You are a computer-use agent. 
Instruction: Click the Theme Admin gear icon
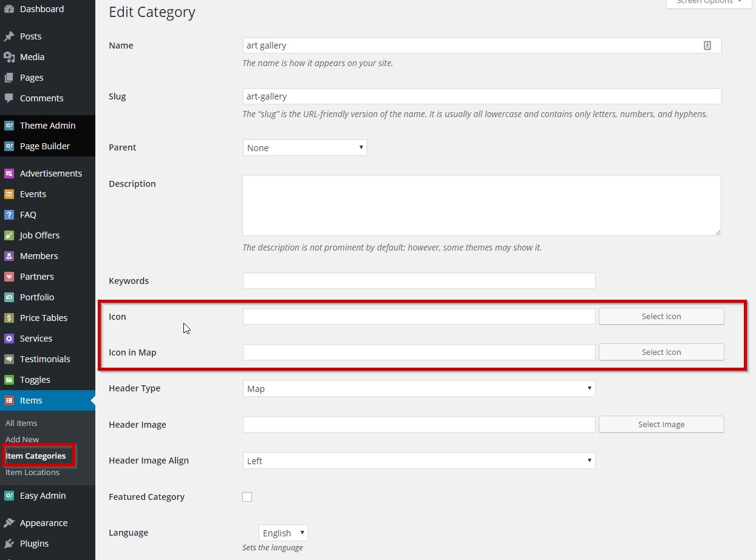tap(9, 126)
